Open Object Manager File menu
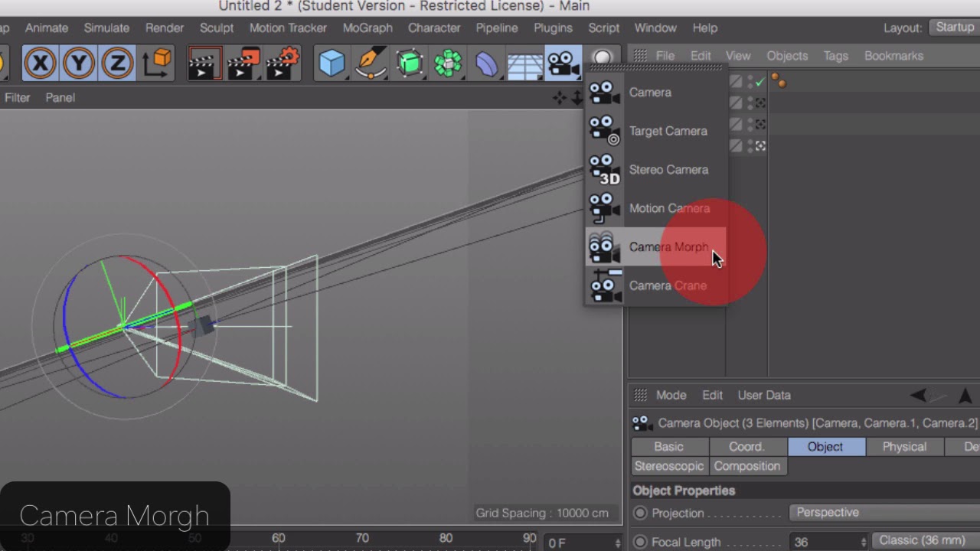This screenshot has width=980, height=551. coord(665,56)
